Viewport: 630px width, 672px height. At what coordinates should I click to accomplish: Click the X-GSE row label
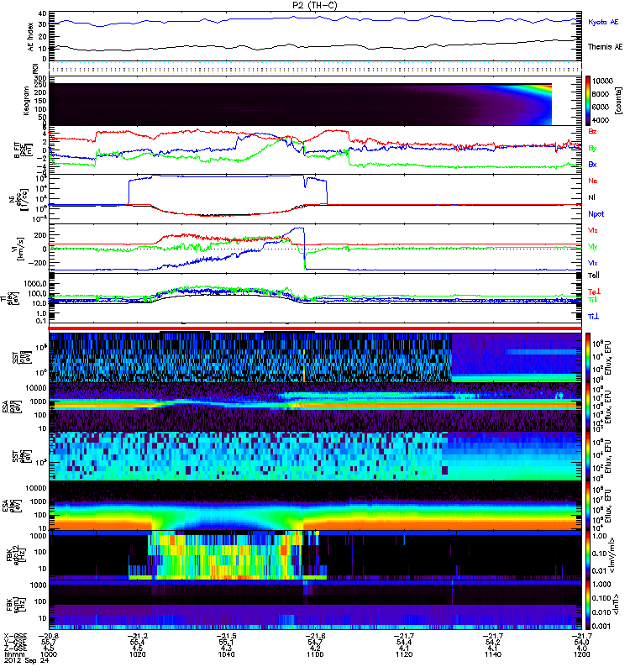pyautogui.click(x=15, y=636)
